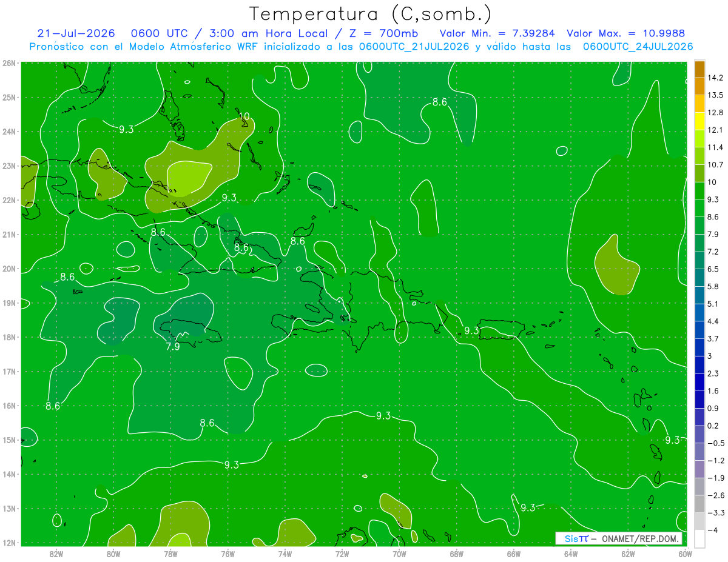Click the 'Sis' logo text in credit box
Viewport: 728px width, 562px height.
point(571,538)
